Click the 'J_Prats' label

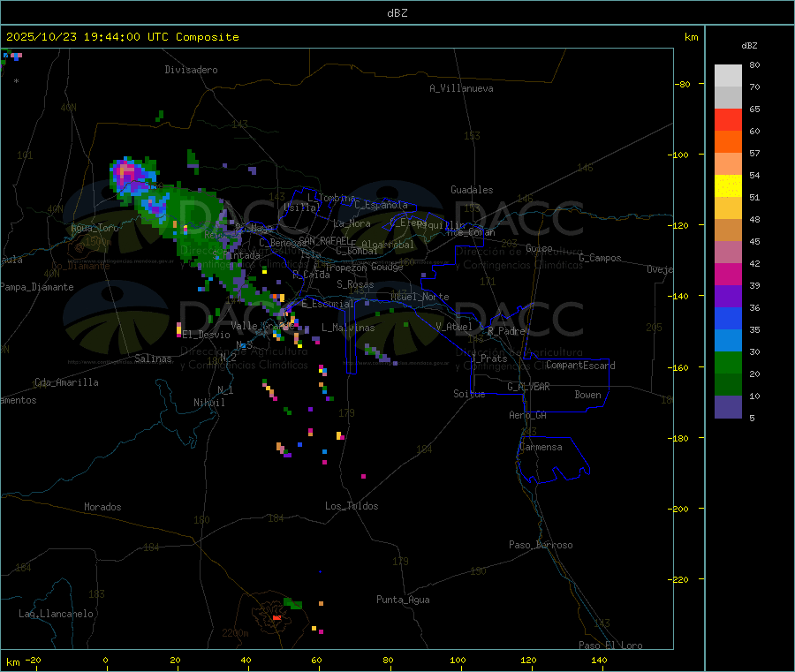488,359
